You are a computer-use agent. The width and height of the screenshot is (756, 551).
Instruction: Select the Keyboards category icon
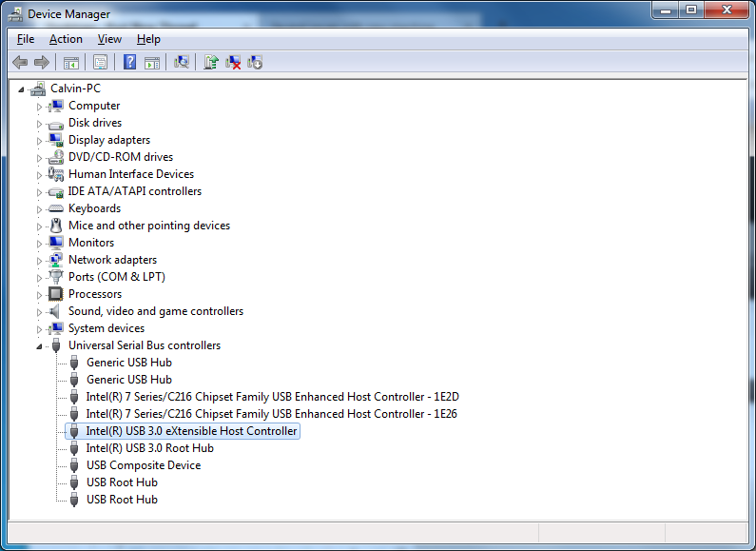[x=56, y=208]
